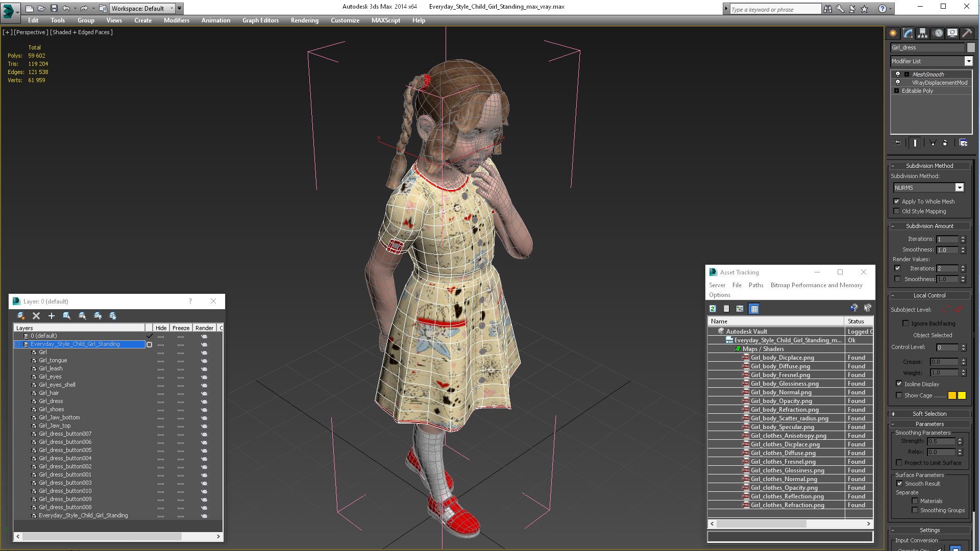Enable the Show Cage checkbox

coord(899,395)
